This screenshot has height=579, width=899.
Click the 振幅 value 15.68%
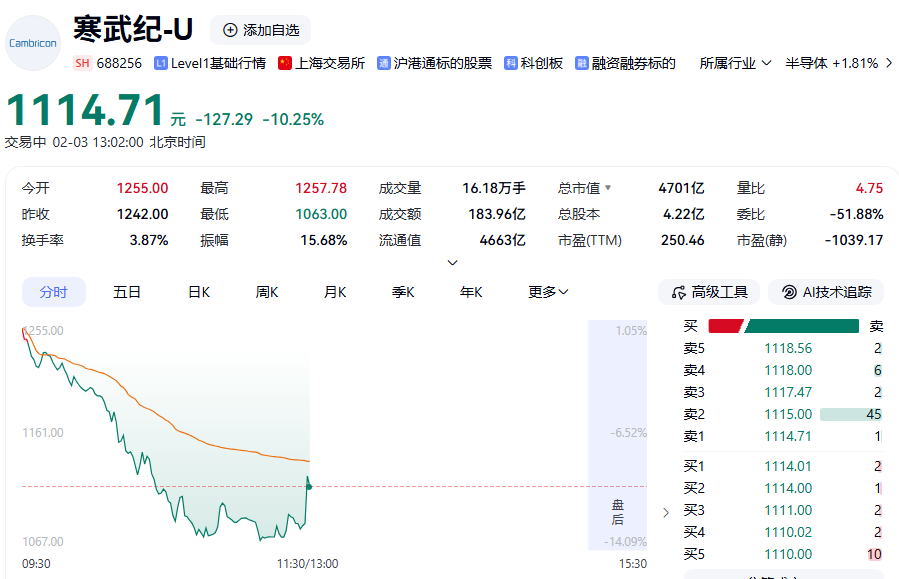tap(324, 240)
